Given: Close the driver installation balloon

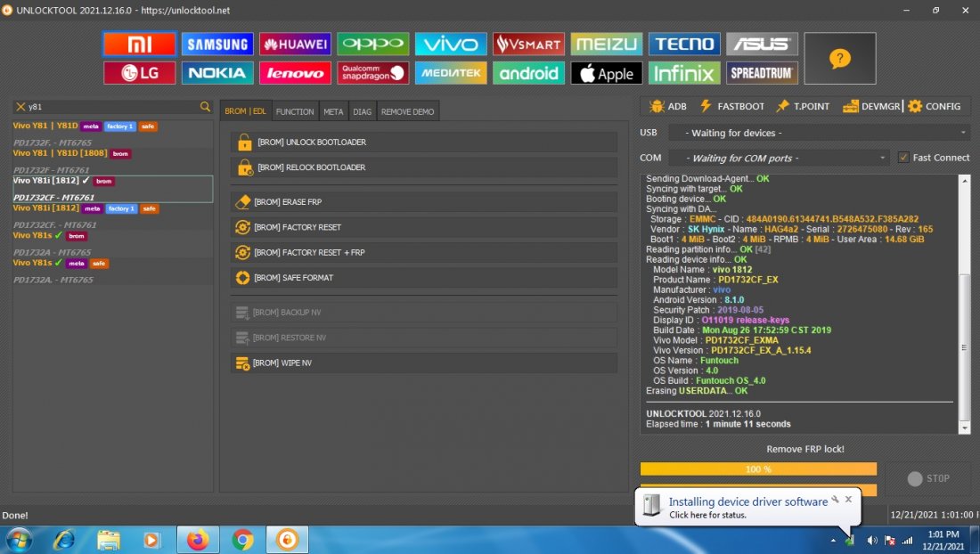Looking at the screenshot, I should (848, 499).
